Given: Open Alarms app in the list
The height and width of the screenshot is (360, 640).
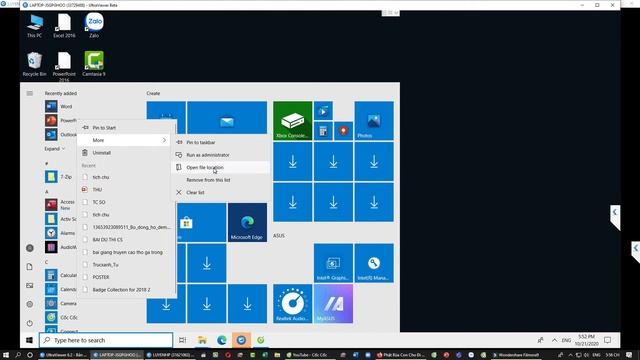Looking at the screenshot, I should coord(60,233).
